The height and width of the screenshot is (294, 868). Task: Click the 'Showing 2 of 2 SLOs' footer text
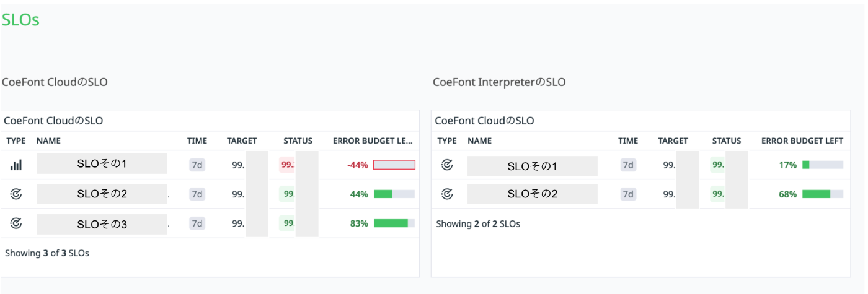tap(478, 224)
